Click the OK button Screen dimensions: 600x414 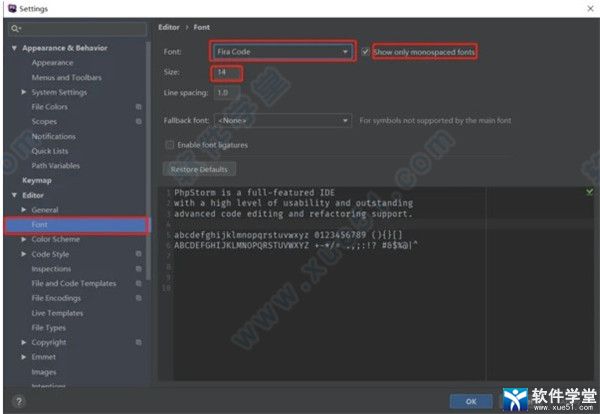[x=471, y=401]
